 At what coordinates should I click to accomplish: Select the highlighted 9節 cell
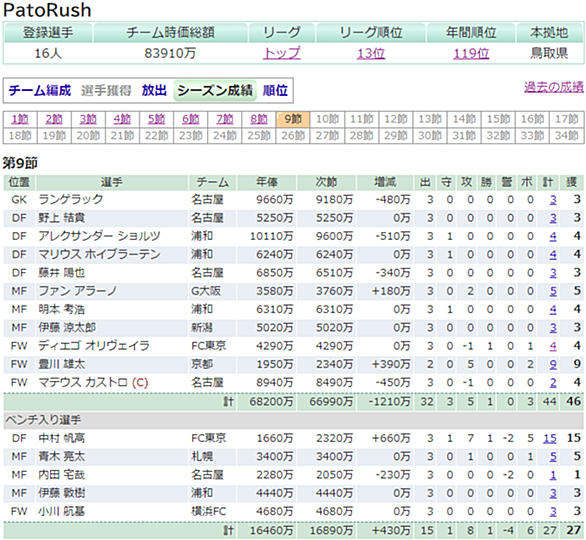click(293, 119)
